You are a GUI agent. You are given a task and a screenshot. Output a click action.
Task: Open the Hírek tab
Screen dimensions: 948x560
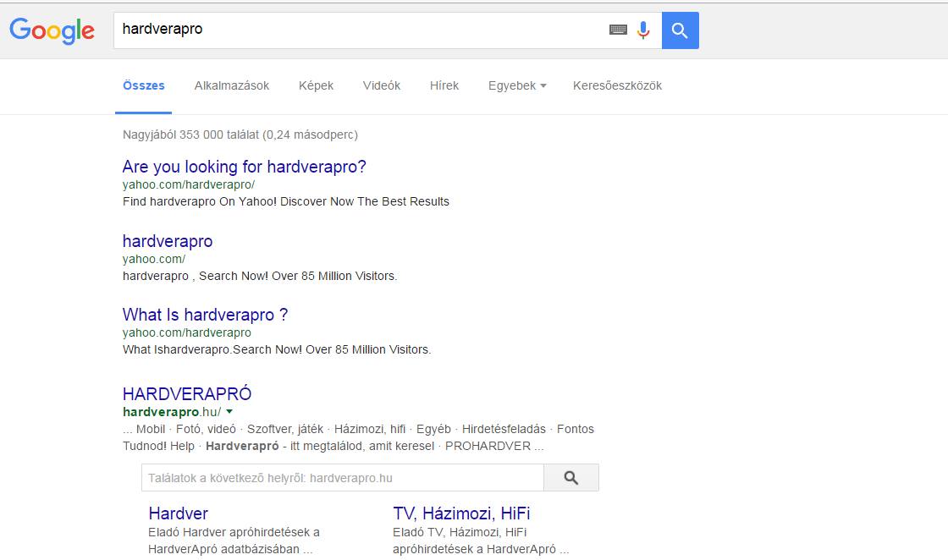click(x=444, y=85)
